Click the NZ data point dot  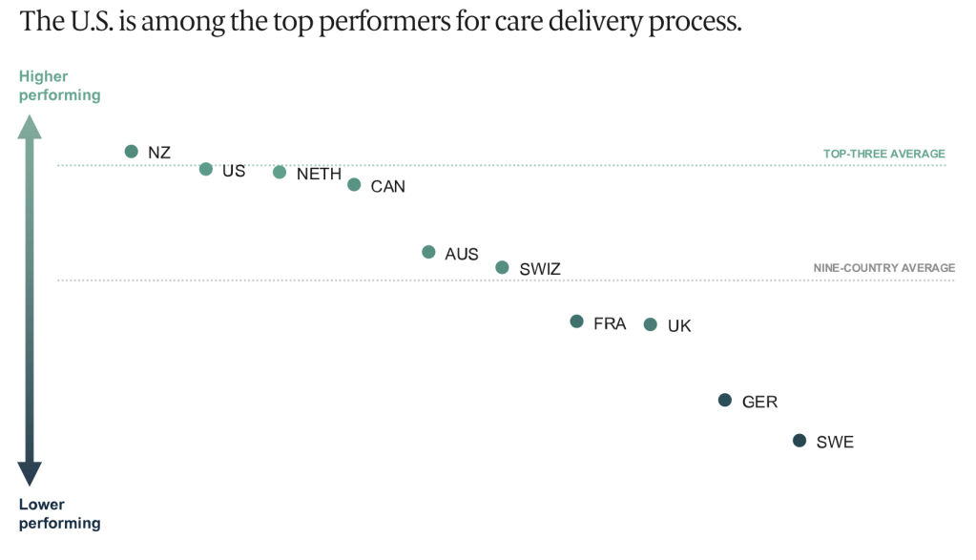point(132,151)
